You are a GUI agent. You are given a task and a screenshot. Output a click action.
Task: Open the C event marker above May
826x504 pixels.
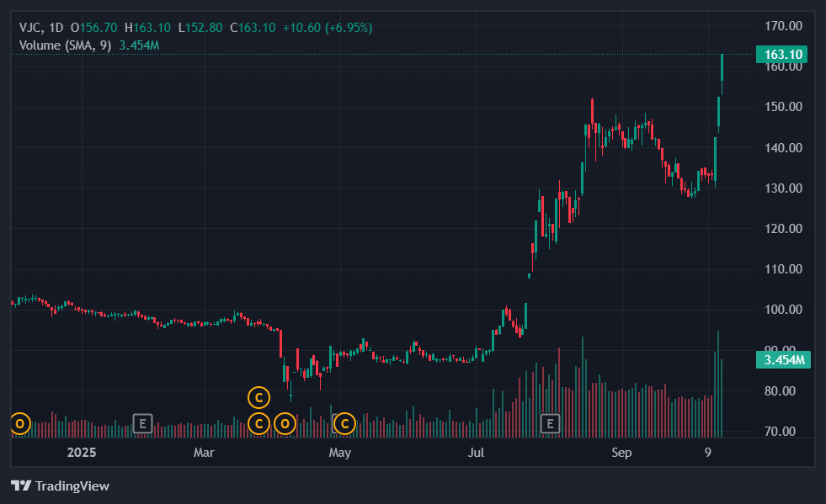(344, 422)
